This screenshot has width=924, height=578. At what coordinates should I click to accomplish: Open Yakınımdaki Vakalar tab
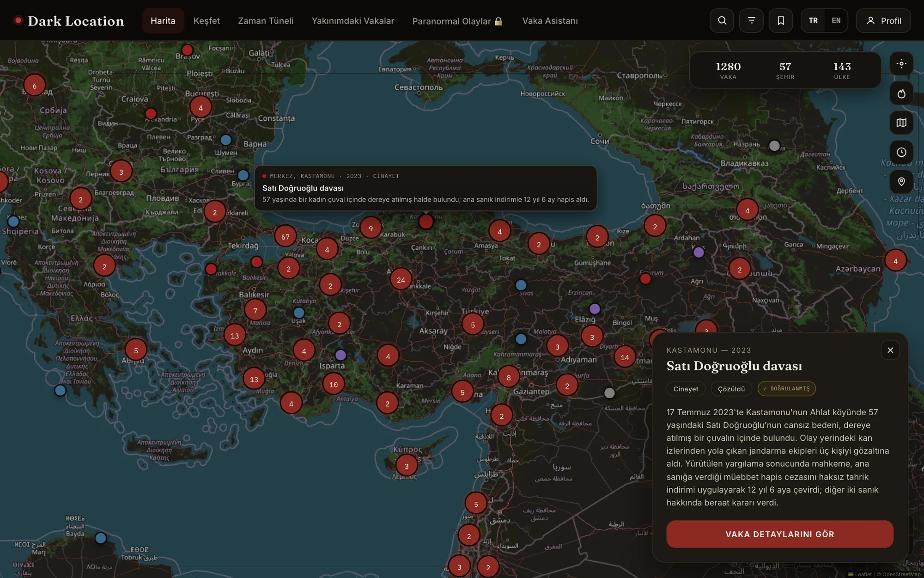coord(353,21)
